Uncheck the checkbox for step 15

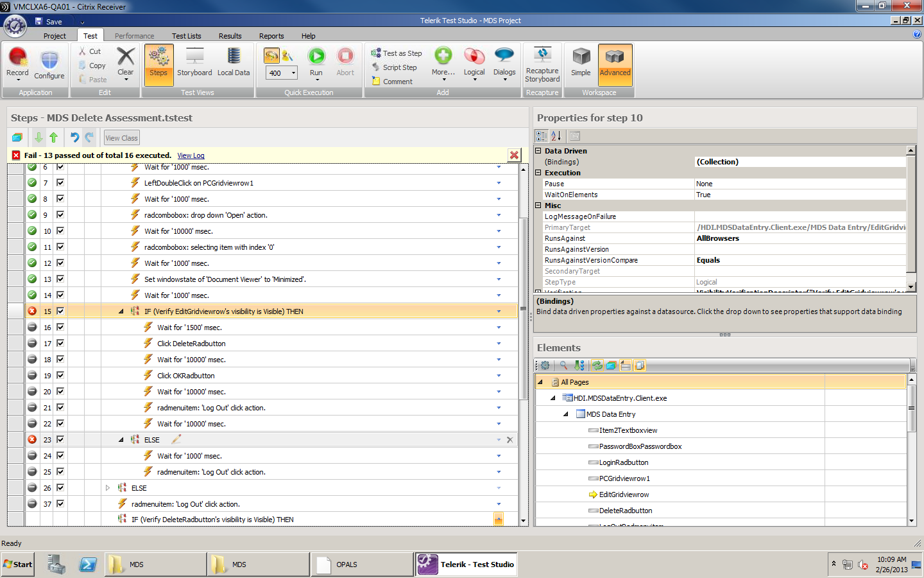(60, 311)
